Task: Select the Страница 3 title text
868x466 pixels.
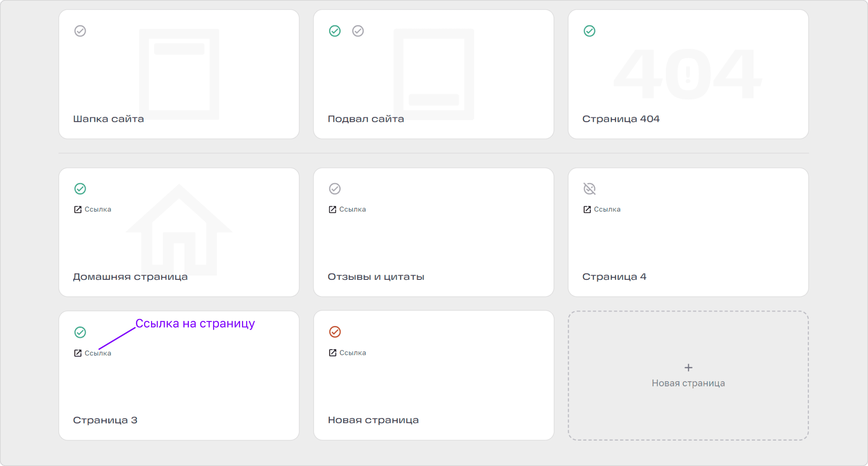Action: click(105, 420)
